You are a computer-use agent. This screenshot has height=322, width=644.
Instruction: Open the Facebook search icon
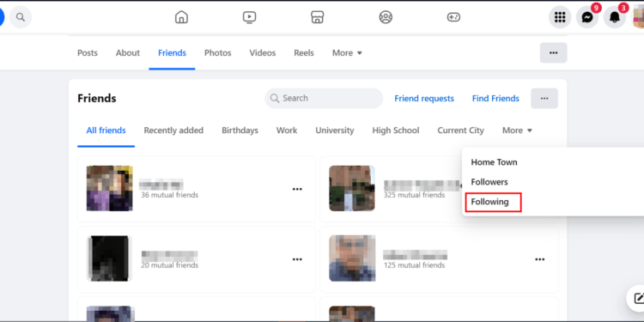(21, 17)
